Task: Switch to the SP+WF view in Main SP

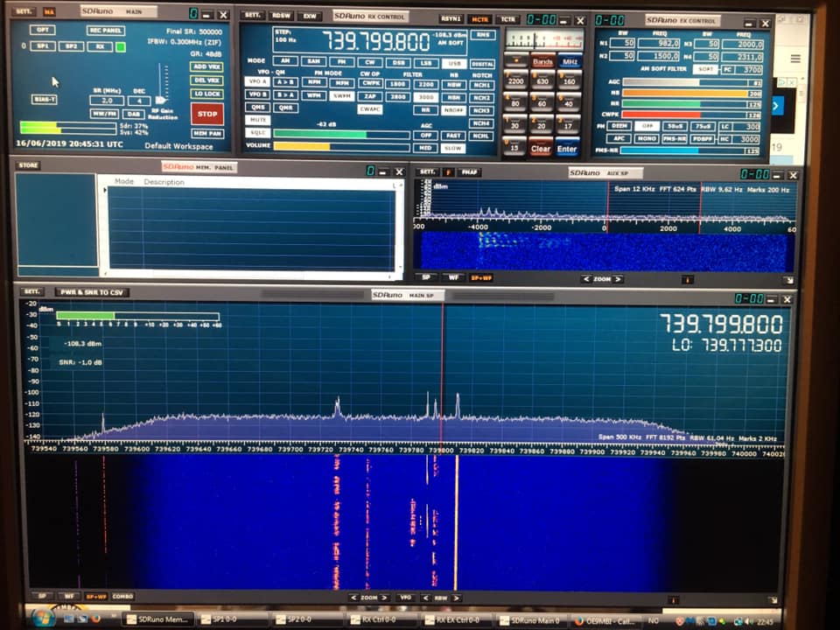Action: pos(95,596)
